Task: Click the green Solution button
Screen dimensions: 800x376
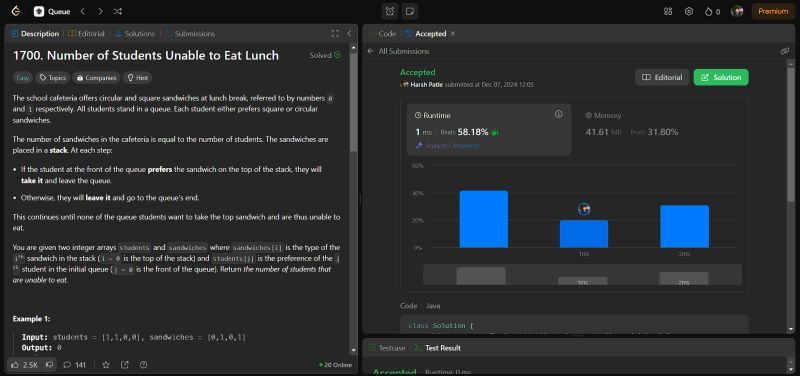Action: point(721,78)
